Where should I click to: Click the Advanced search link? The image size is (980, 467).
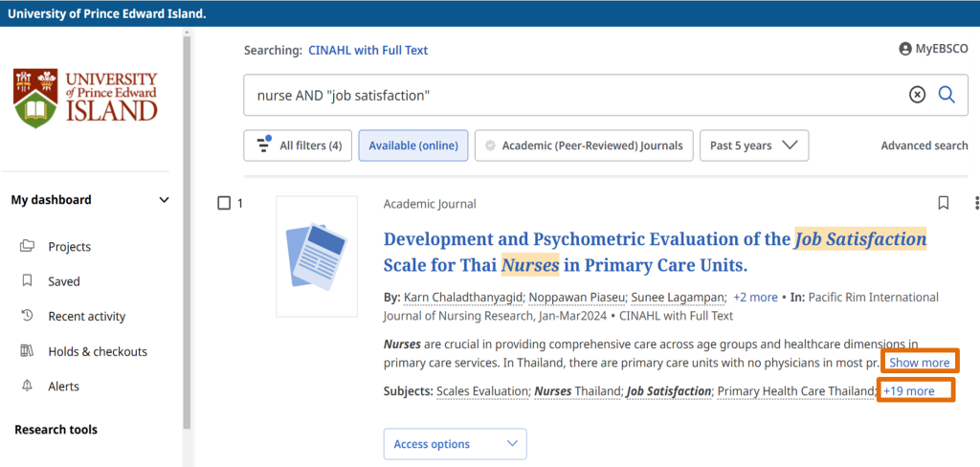[924, 145]
